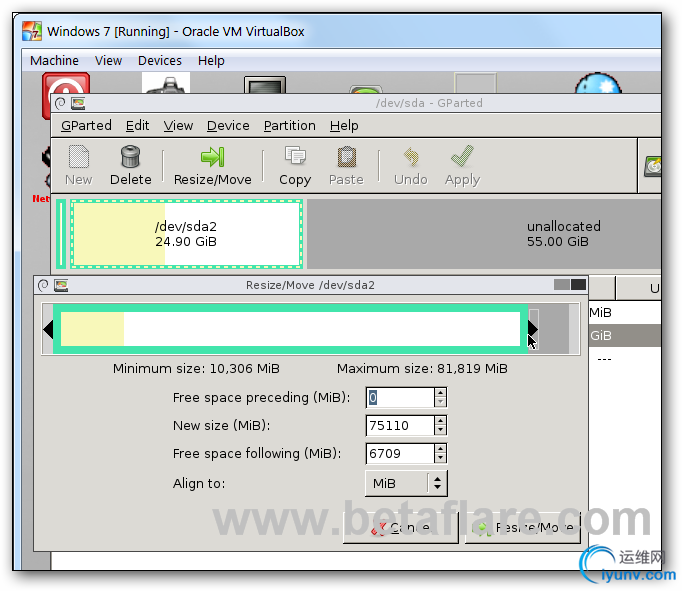Click the GParted window title bar icon
Screen dimensions: 682x591
click(78, 104)
